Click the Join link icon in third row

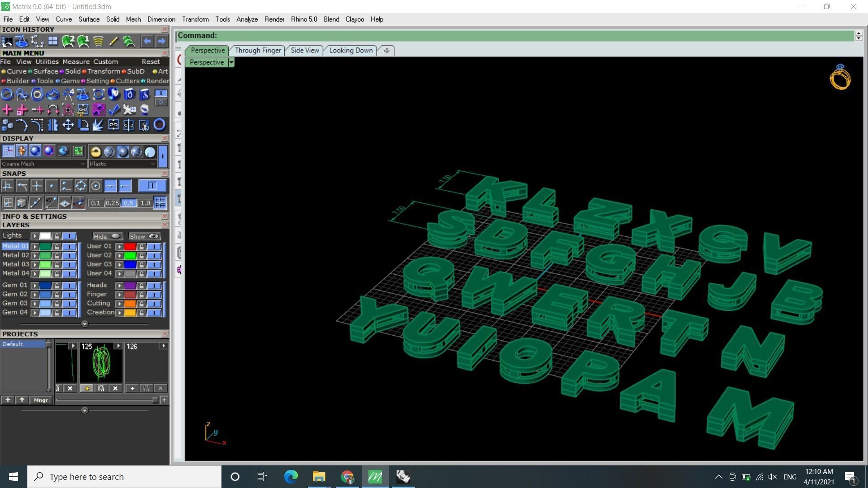pyautogui.click(x=113, y=125)
